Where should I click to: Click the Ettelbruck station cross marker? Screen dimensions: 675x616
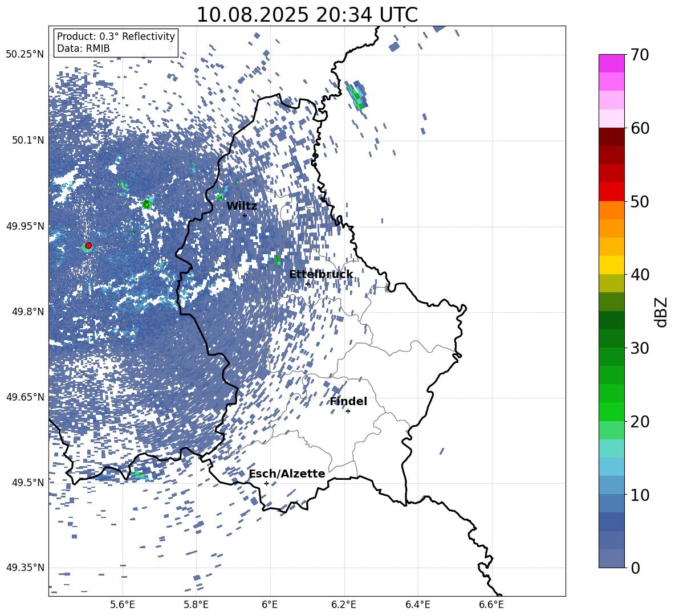(307, 284)
